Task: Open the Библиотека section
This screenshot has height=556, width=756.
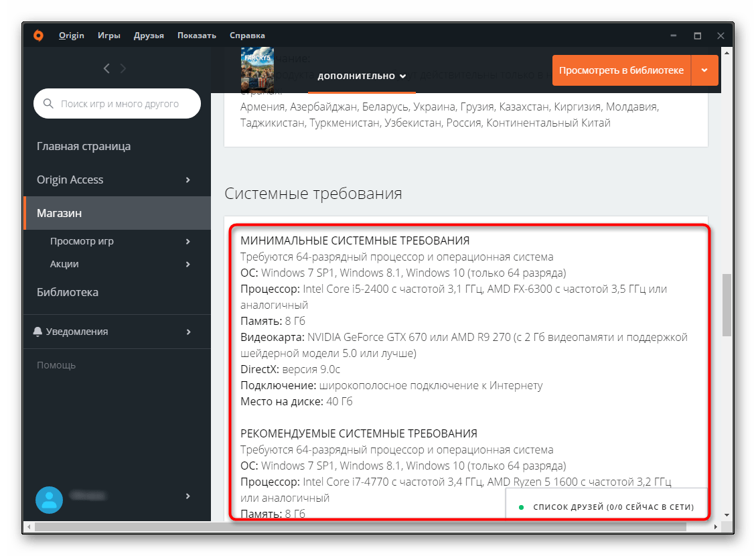Action: (x=68, y=292)
